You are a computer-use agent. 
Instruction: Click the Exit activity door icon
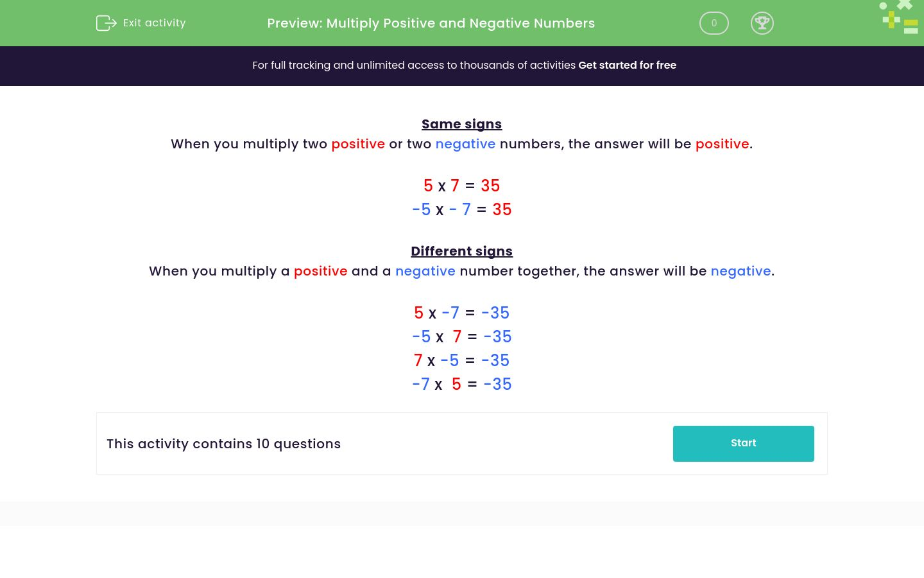pyautogui.click(x=107, y=23)
